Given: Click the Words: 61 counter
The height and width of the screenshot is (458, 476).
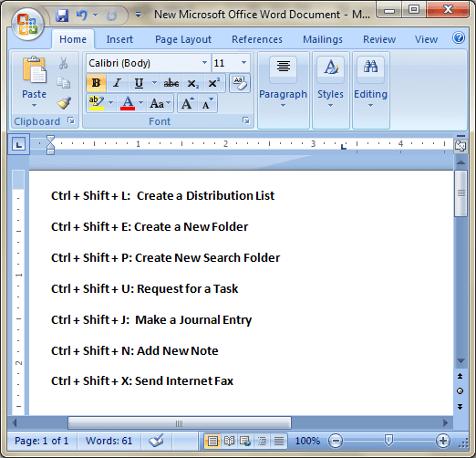Looking at the screenshot, I should click(x=109, y=441).
